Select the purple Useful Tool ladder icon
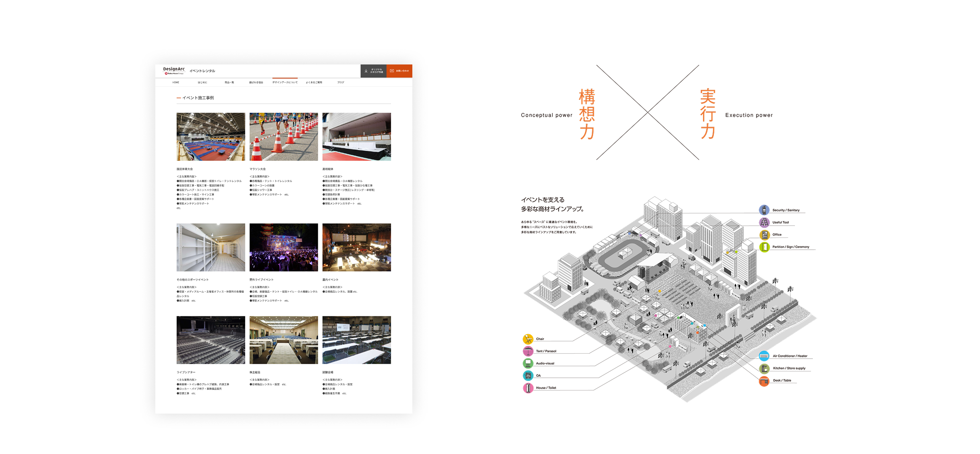This screenshot has width=980, height=454. 764,222
